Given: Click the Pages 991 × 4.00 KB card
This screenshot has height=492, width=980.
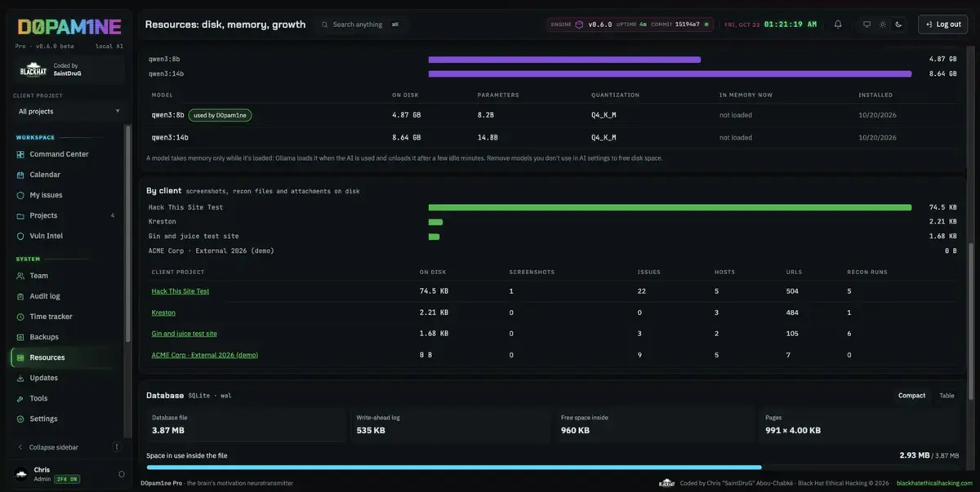Looking at the screenshot, I should (860, 424).
